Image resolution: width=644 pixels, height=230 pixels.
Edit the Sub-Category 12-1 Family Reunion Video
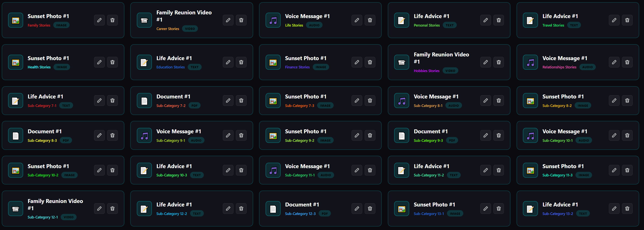click(x=99, y=209)
